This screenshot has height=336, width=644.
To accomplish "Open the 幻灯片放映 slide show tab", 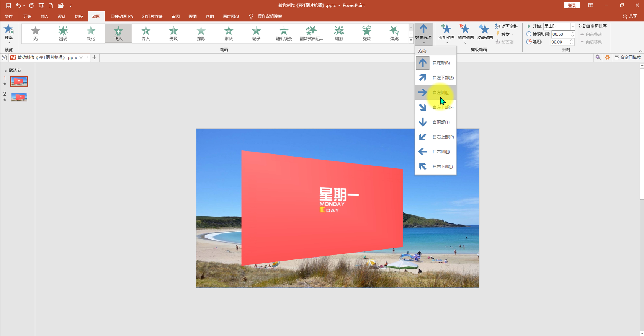I will tap(152, 16).
